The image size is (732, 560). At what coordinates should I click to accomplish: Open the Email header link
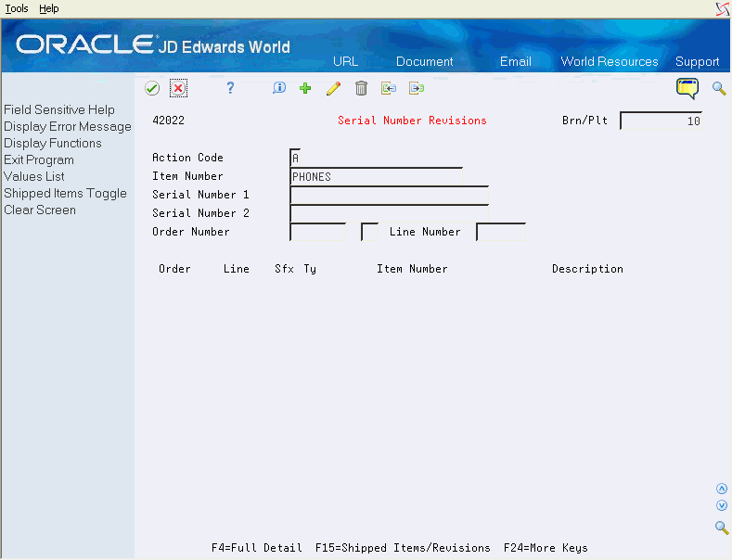pyautogui.click(x=516, y=61)
